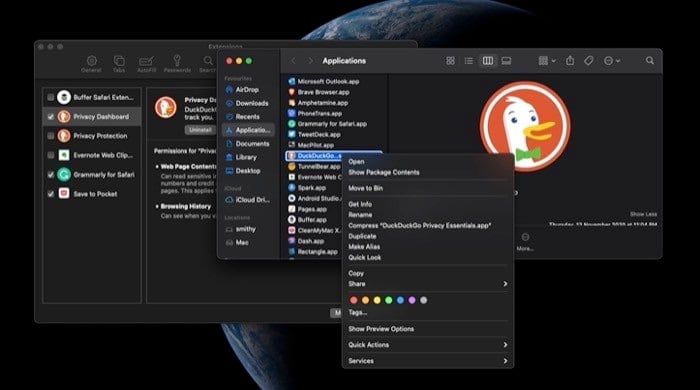Choose Show Package Contents in the context menu
The height and width of the screenshot is (390, 700).
428,172
